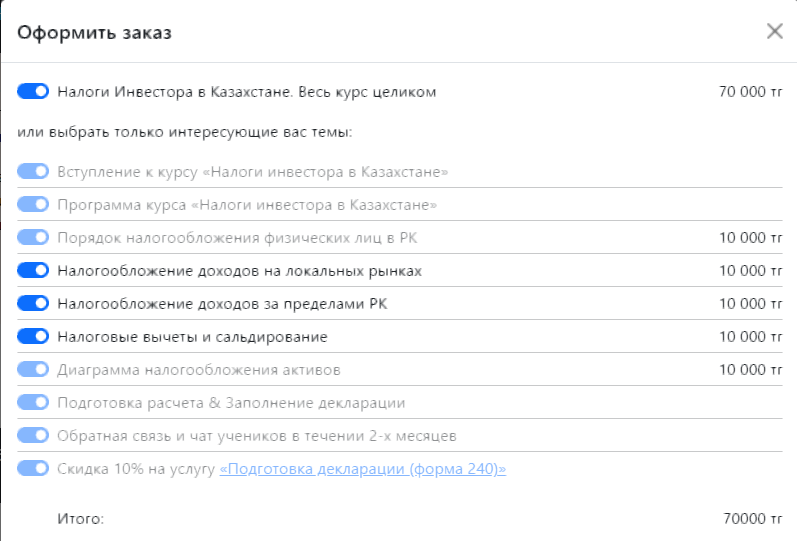Toggle the course introduction switch

[33, 172]
